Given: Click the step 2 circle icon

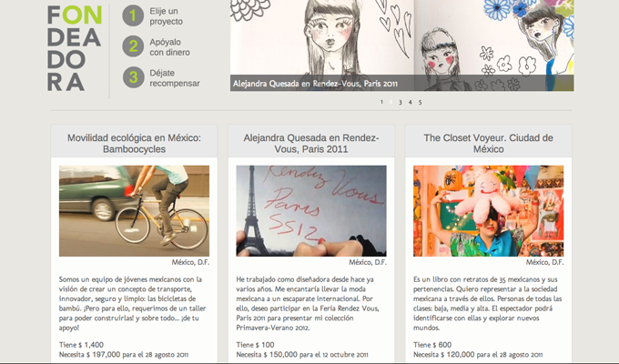Looking at the screenshot, I should [x=133, y=46].
